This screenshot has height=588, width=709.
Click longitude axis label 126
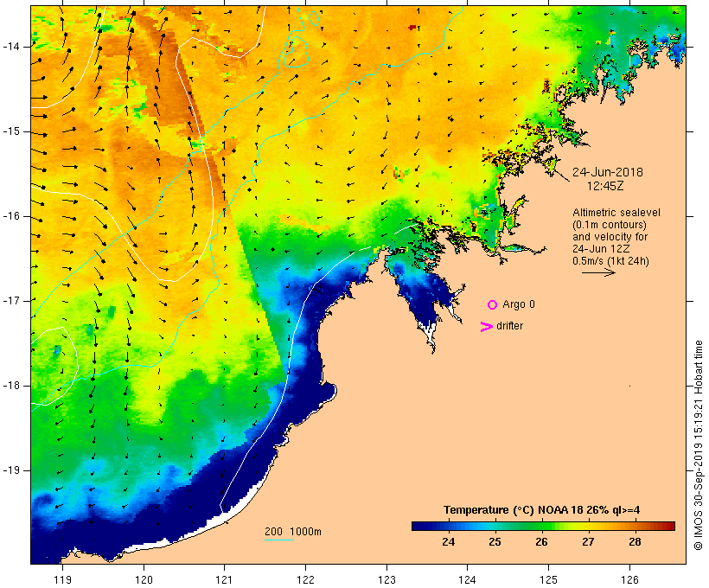(x=629, y=579)
